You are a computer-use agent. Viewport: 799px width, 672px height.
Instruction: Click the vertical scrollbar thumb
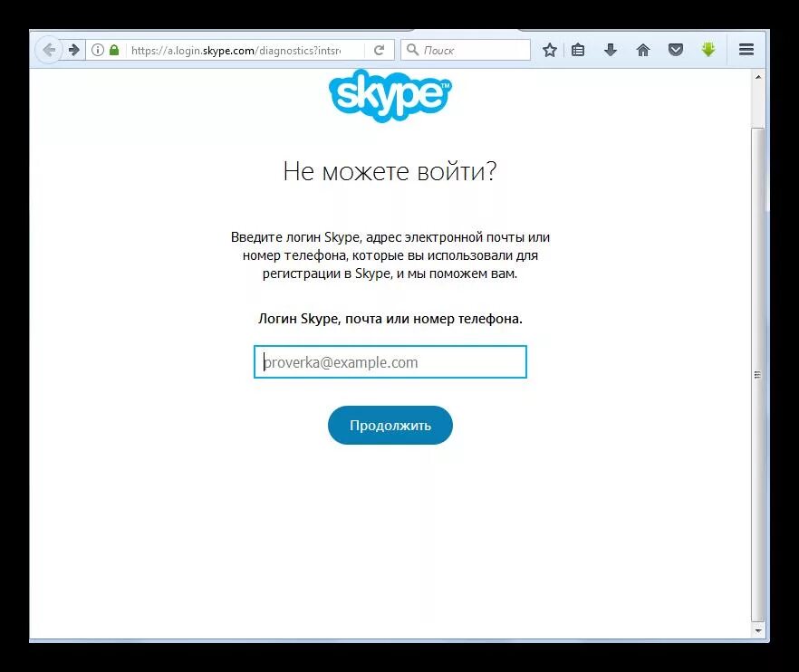[758, 374]
